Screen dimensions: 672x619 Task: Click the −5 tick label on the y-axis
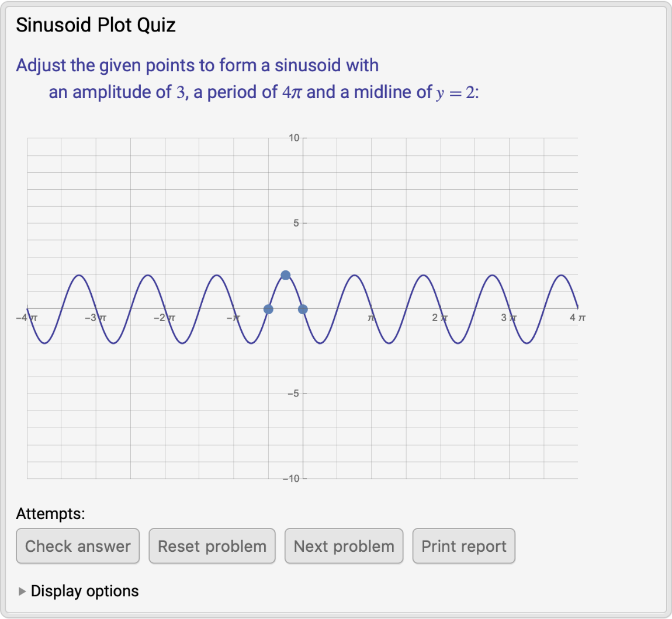pos(293,394)
